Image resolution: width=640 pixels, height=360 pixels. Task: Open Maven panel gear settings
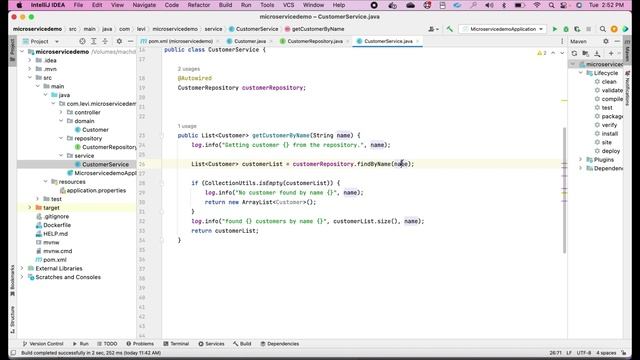pyautogui.click(x=606, y=41)
